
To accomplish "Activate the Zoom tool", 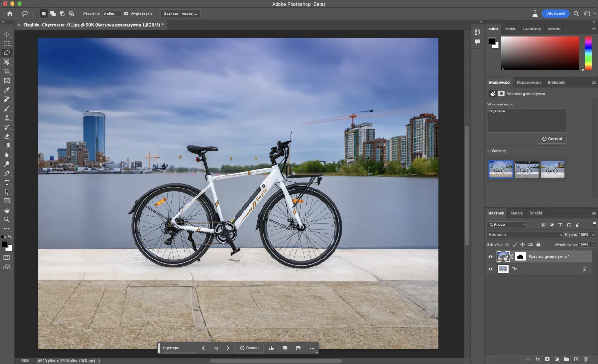I will [x=7, y=219].
